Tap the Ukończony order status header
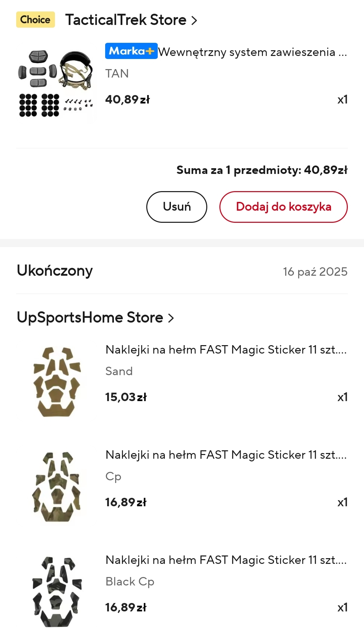This screenshot has width=364, height=636. point(55,271)
